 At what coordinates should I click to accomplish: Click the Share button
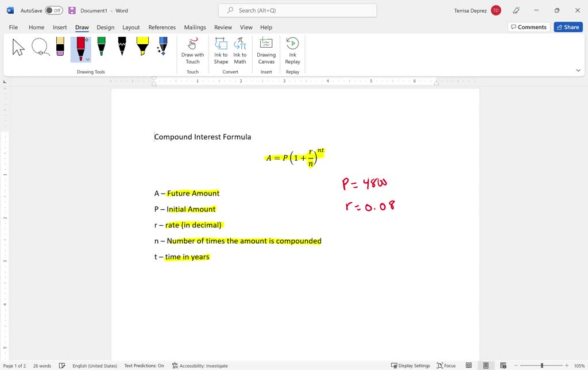pos(567,26)
